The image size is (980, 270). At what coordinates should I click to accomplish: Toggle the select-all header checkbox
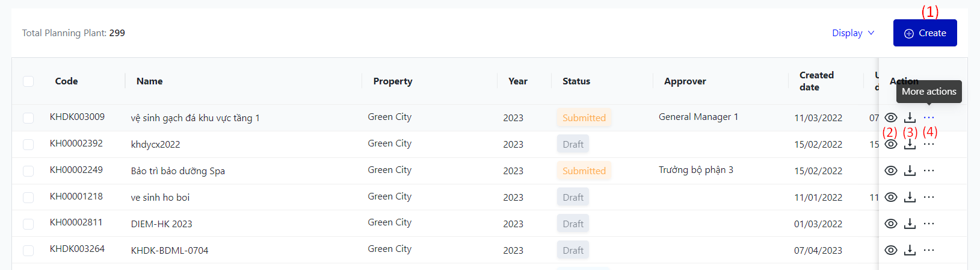(28, 81)
